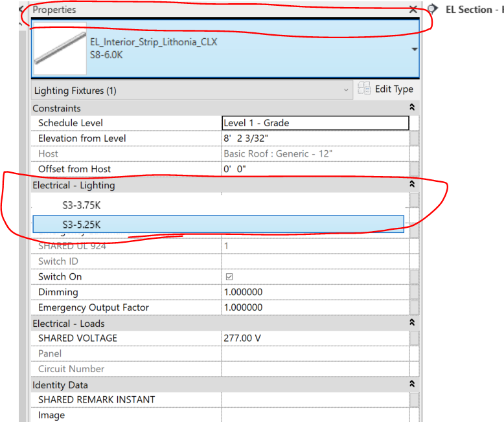Click the EL_Interior_Strip_Lithonia_CLX family name
This screenshot has height=422, width=504.
click(x=154, y=42)
